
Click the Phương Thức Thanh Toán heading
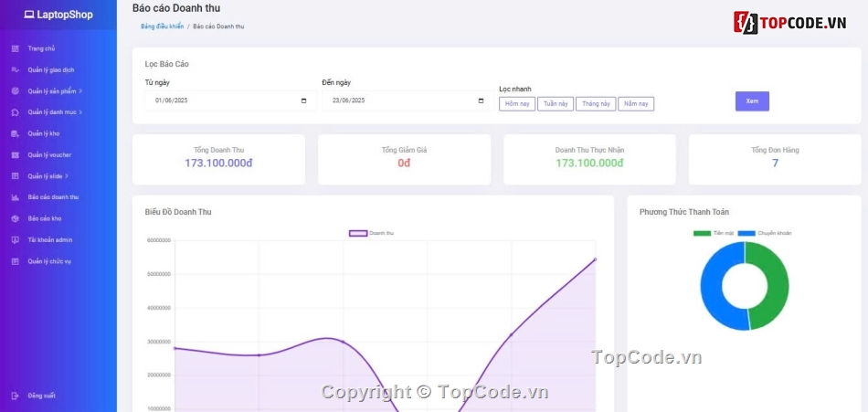(684, 212)
